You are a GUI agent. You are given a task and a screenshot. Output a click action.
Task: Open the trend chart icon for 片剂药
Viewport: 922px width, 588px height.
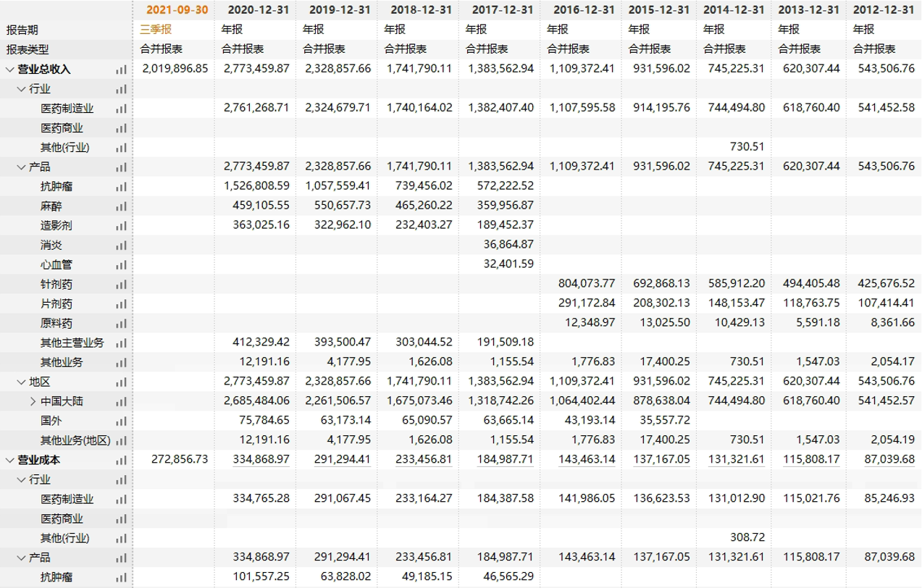pyautogui.click(x=121, y=304)
